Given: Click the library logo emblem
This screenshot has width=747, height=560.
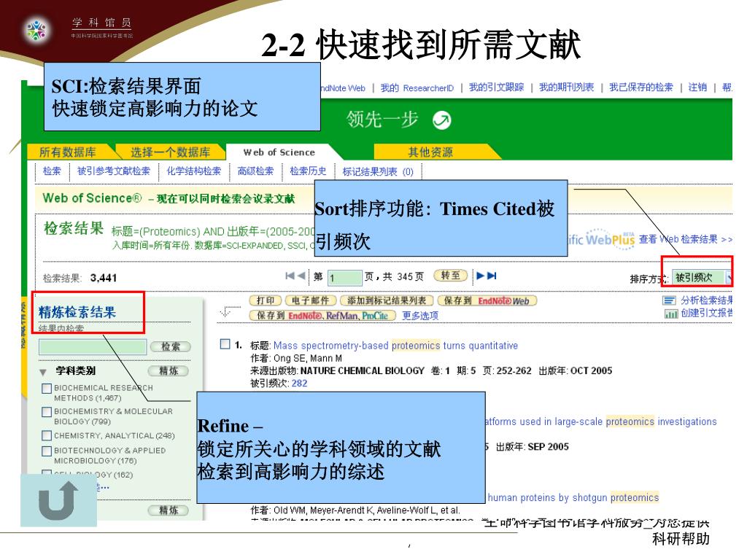Looking at the screenshot, I should tap(36, 30).
